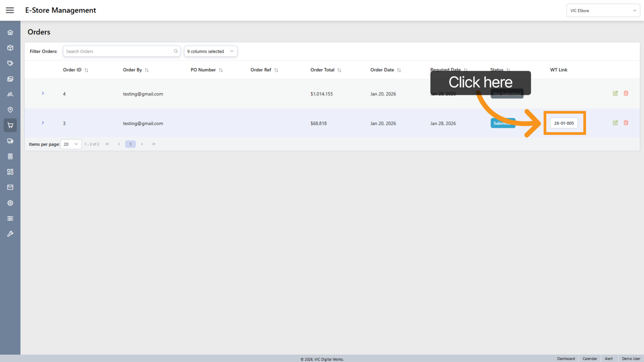Open the shopping cart Orders sidebar icon
The height and width of the screenshot is (362, 644).
pos(10,125)
